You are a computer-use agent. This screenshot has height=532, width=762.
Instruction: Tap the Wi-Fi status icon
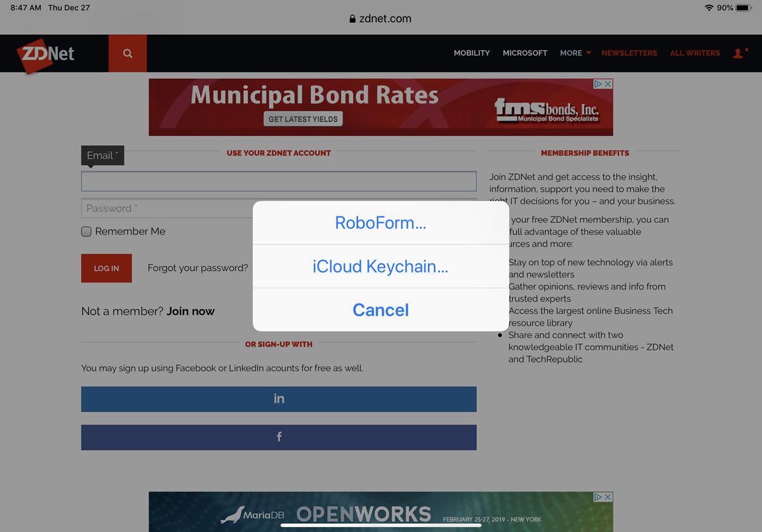coord(709,8)
